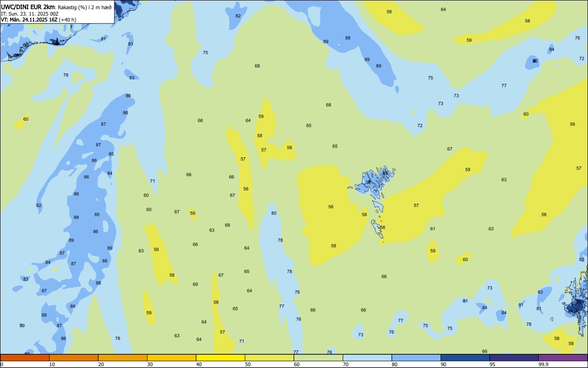This screenshot has height=368, width=588.
Task: Select the 50–60 pale yellow legend swatch
Action: coord(269,357)
